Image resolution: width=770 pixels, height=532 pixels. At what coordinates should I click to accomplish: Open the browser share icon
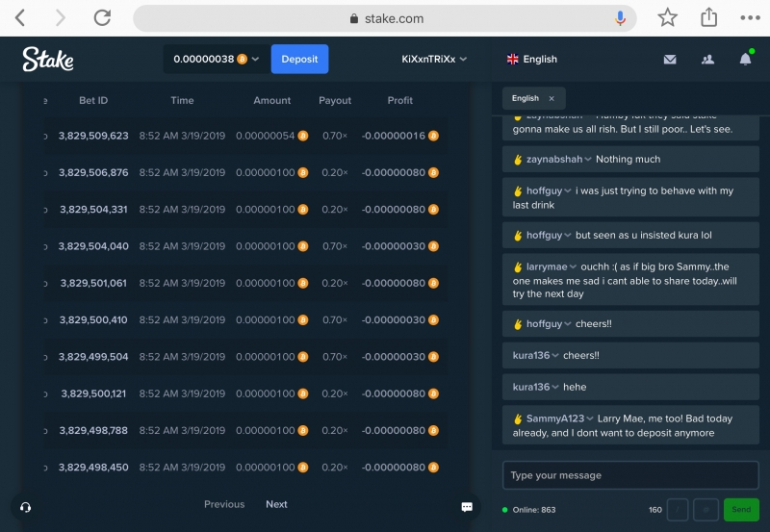(708, 17)
